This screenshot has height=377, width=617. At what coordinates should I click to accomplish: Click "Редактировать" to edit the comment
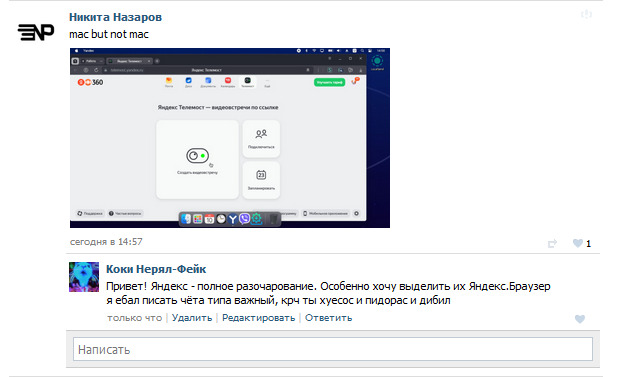point(259,318)
